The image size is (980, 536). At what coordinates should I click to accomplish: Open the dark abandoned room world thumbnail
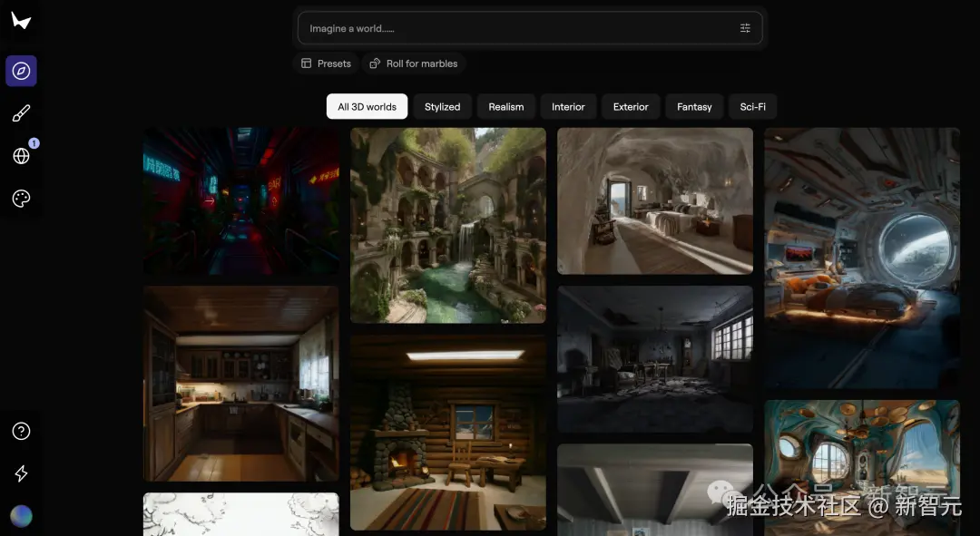pyautogui.click(x=655, y=359)
